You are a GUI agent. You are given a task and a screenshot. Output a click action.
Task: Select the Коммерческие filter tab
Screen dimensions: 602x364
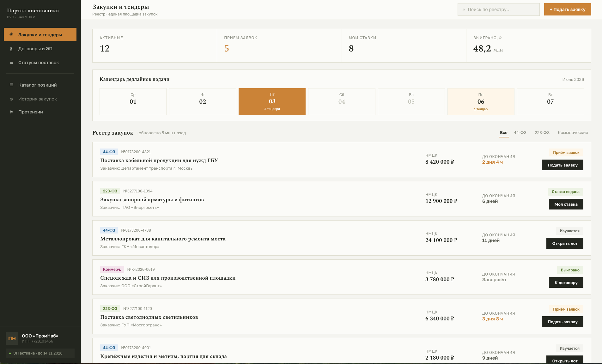(x=573, y=133)
